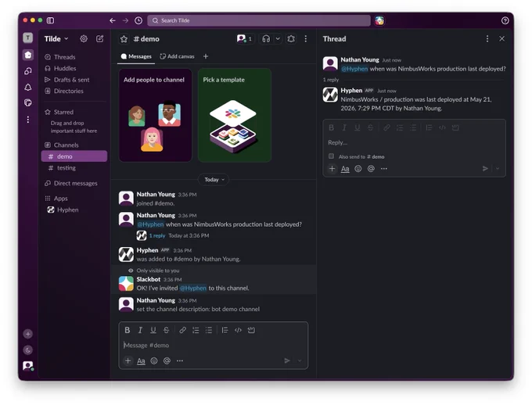The width and height of the screenshot is (532, 405).
Task: Open emoji picker in thread composer
Action: click(x=358, y=169)
